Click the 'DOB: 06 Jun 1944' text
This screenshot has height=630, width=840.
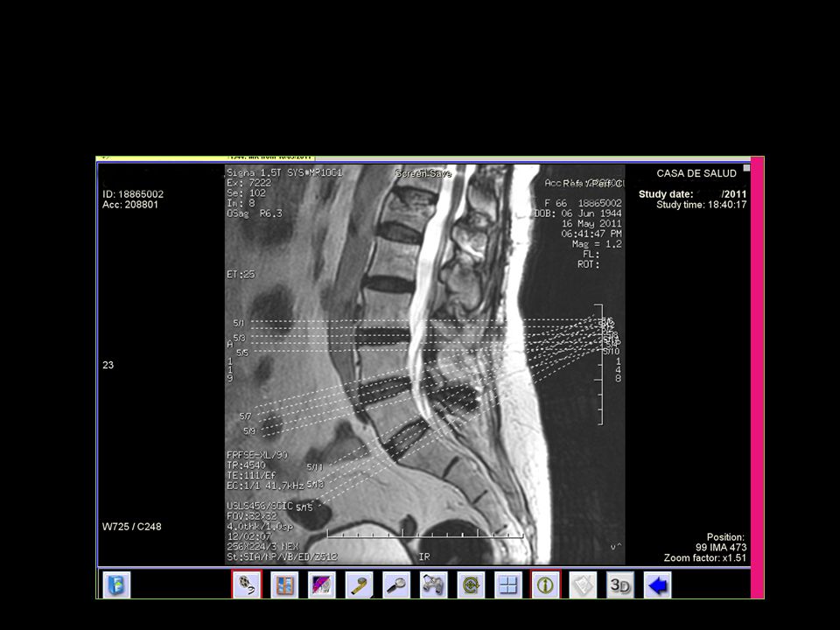point(579,213)
